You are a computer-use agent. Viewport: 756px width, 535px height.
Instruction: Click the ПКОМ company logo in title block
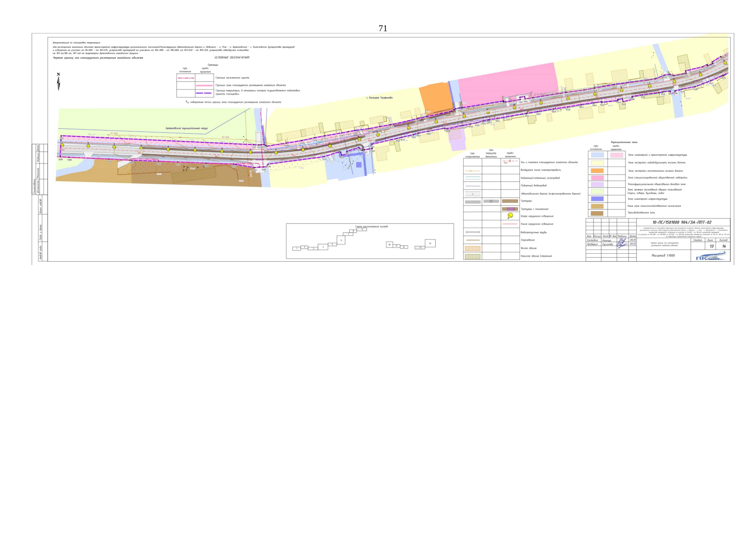(710, 256)
